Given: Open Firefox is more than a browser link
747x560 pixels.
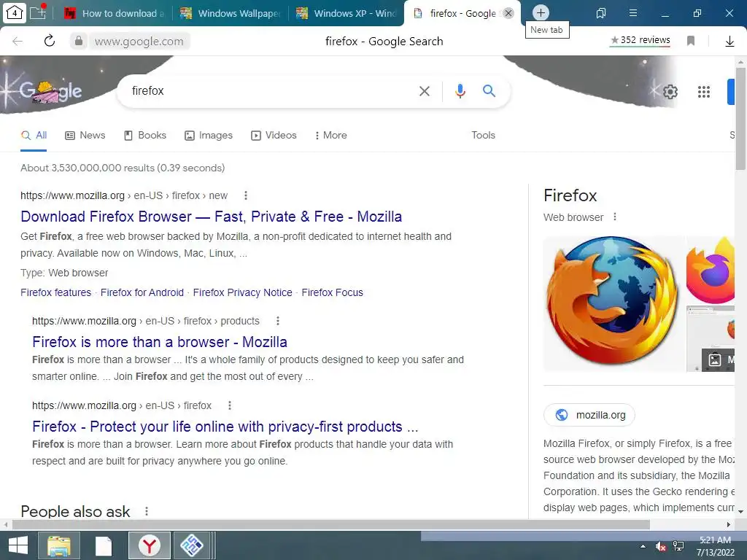Looking at the screenshot, I should coord(160,342).
